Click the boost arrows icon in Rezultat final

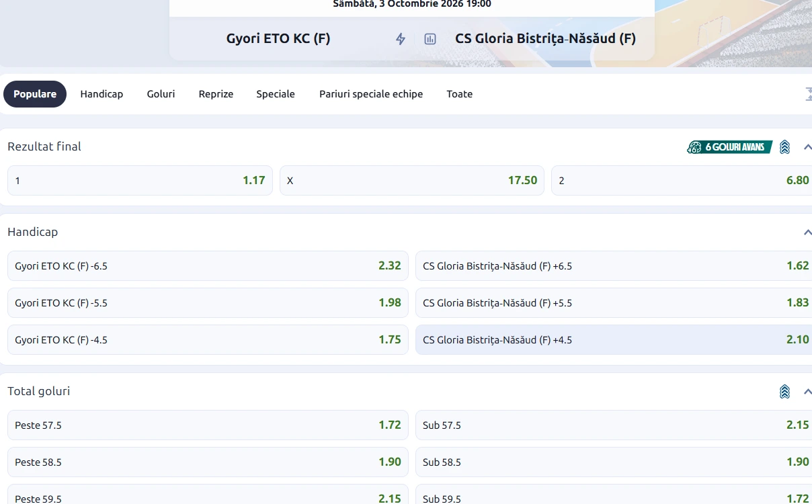(784, 147)
